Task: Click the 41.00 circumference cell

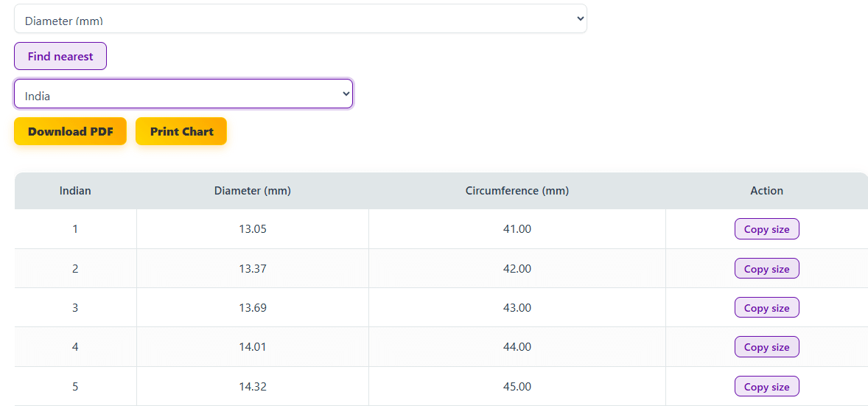Action: (x=517, y=229)
